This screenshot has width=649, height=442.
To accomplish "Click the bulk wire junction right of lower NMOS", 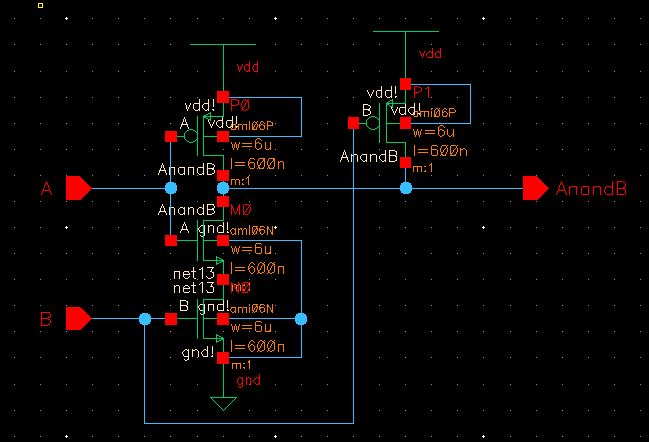I will 301,319.
